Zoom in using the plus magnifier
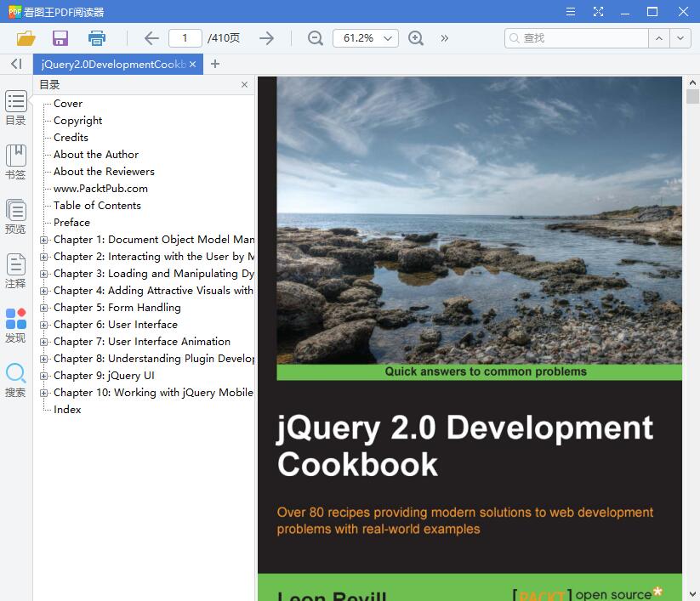This screenshot has width=700, height=601. coord(416,37)
